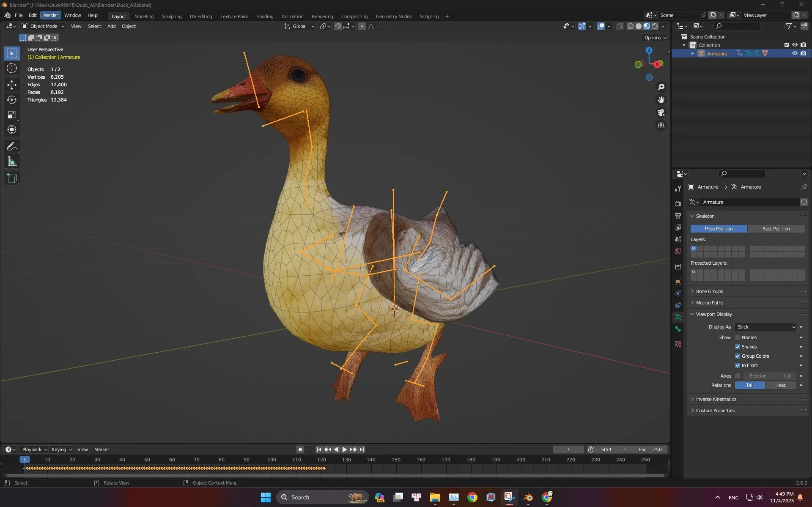Open the Object Constraint Properties tab
This screenshot has width=812, height=507.
[678, 305]
